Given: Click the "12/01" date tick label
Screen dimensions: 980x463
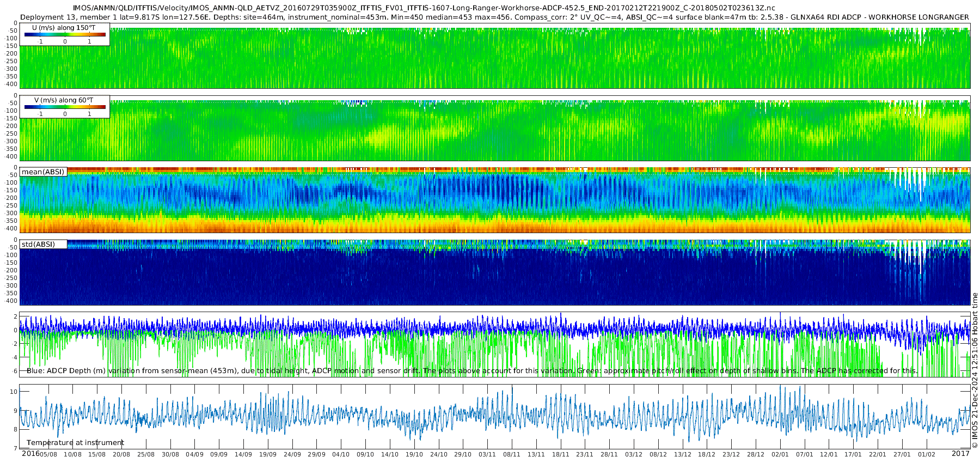Looking at the screenshot, I should pyautogui.click(x=829, y=455).
